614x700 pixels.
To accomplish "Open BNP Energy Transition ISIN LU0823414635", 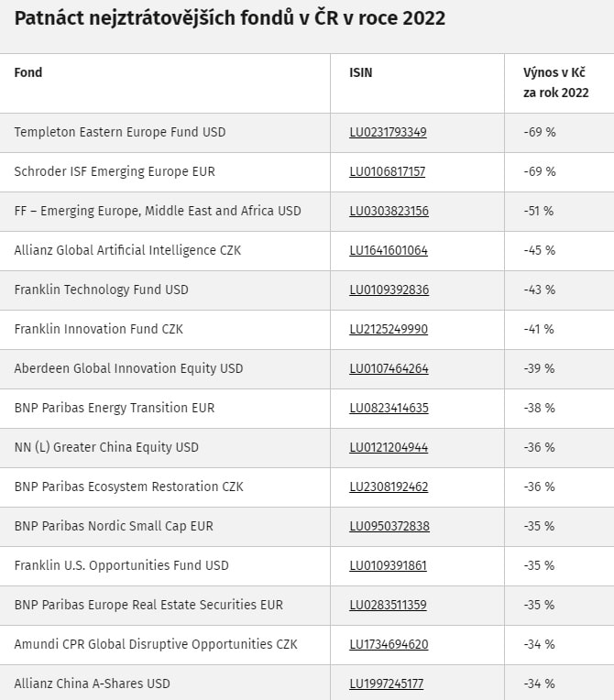I will [x=389, y=408].
